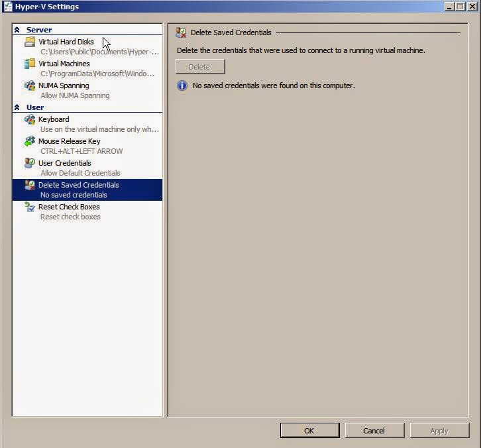Click the Reset Check Boxes icon
Screen dimensions: 481x448
[30, 207]
